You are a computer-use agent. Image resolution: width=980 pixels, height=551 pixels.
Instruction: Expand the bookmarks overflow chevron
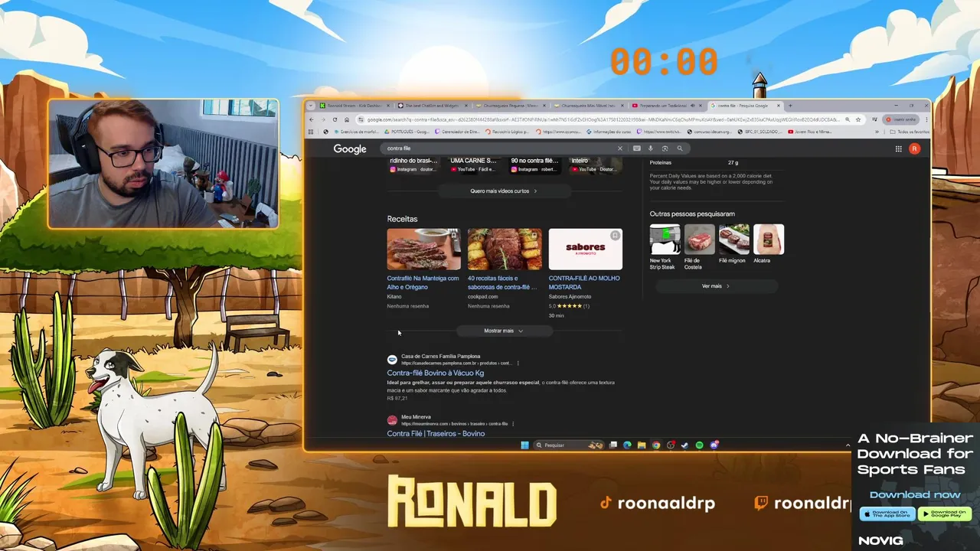[x=877, y=132]
